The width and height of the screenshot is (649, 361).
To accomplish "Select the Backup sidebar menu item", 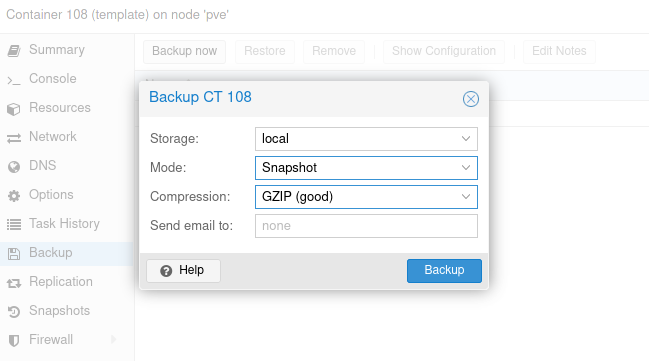I will [x=66, y=253].
